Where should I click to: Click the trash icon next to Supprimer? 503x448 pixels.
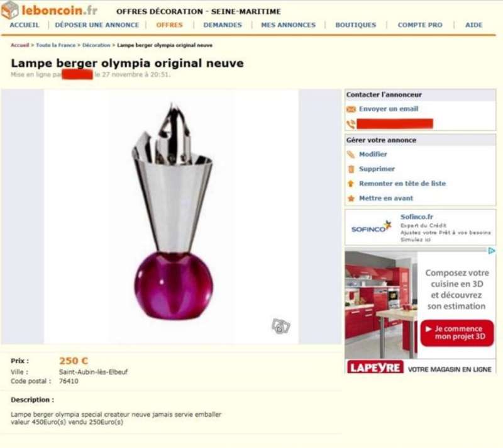tap(351, 169)
